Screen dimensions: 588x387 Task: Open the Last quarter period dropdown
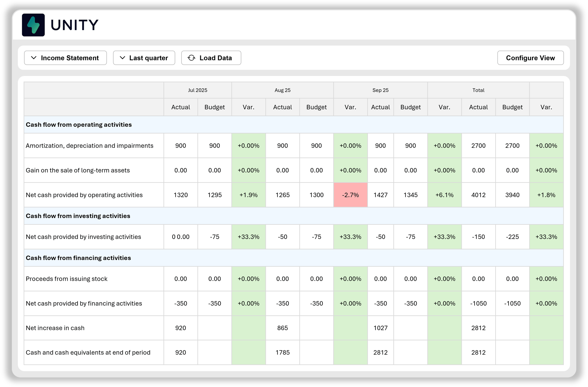[144, 58]
